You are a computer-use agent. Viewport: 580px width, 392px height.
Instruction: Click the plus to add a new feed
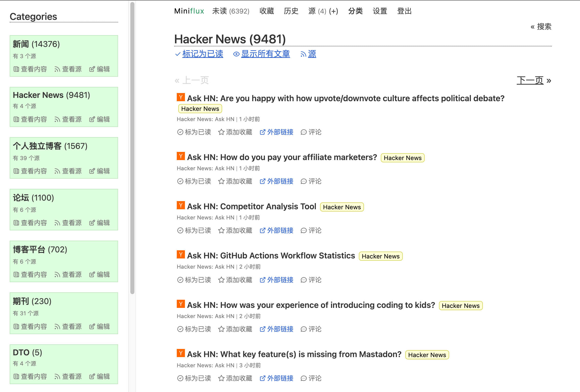pyautogui.click(x=333, y=11)
